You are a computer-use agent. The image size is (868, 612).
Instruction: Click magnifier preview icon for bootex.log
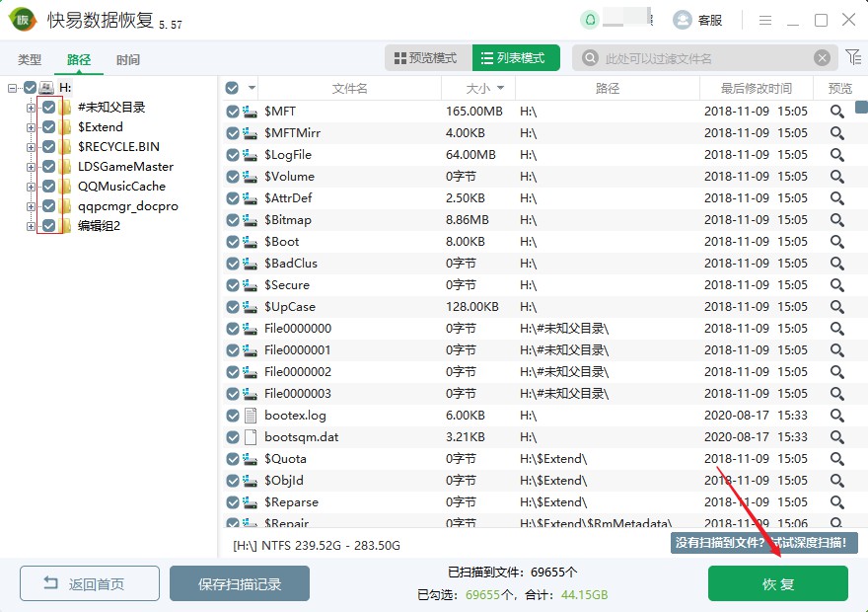836,416
